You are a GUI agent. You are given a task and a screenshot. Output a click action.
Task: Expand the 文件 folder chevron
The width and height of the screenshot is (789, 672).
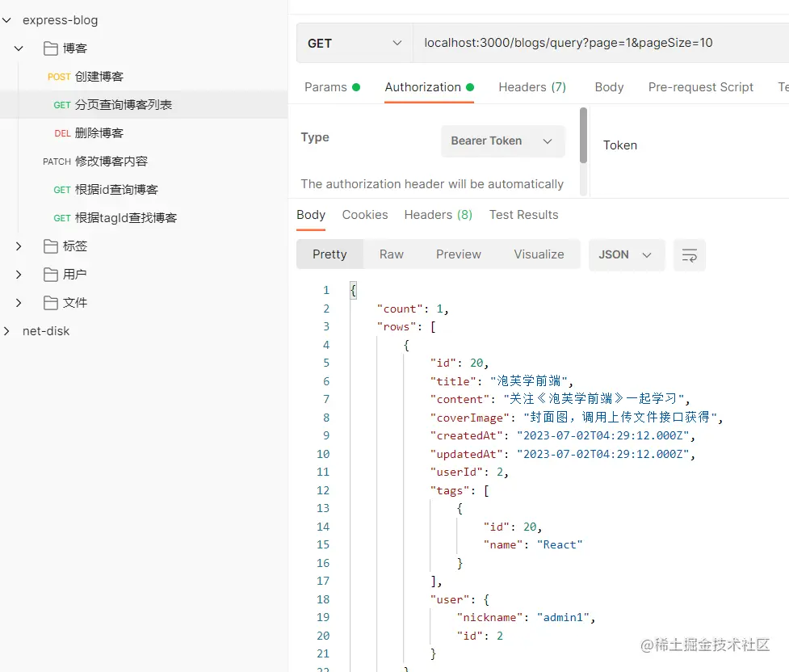click(x=19, y=303)
